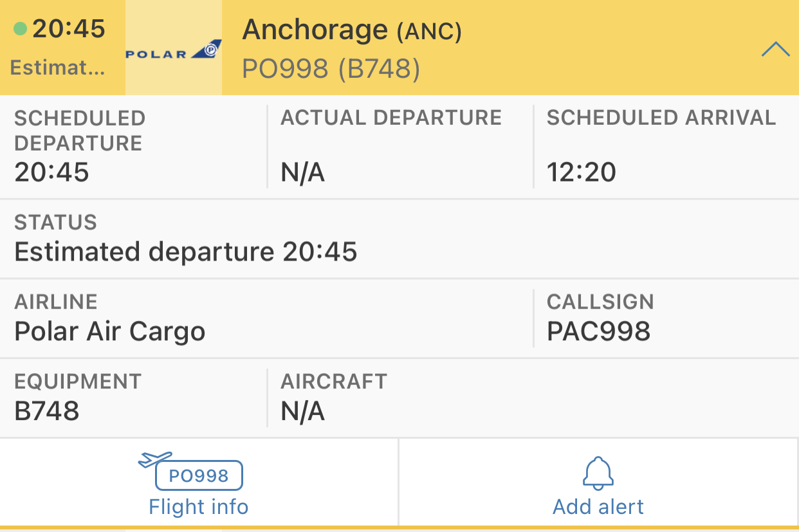
Task: Select the Estimated departure 20:45 status row
Action: tap(399, 239)
